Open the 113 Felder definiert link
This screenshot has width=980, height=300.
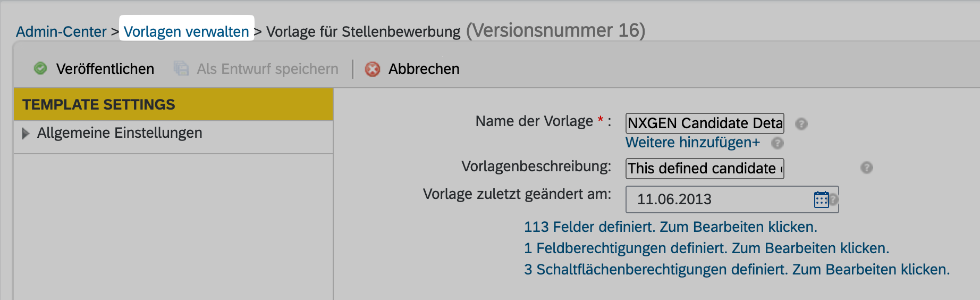[x=670, y=227]
